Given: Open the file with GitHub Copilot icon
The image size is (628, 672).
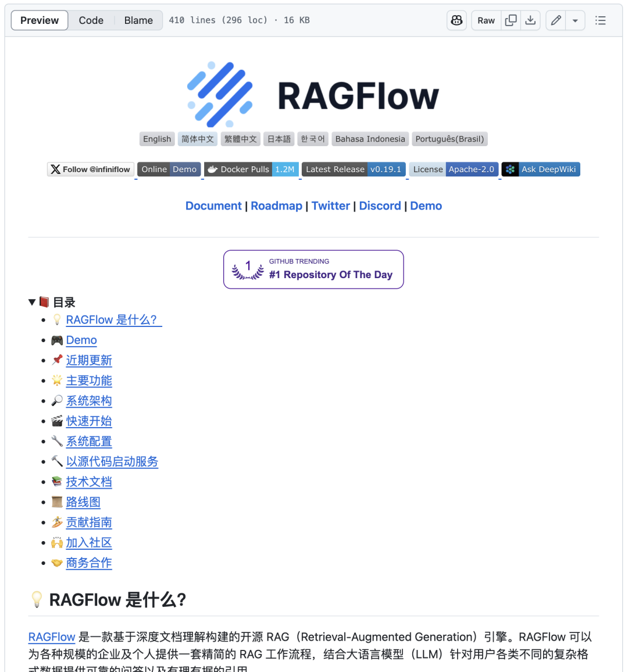Looking at the screenshot, I should click(456, 20).
